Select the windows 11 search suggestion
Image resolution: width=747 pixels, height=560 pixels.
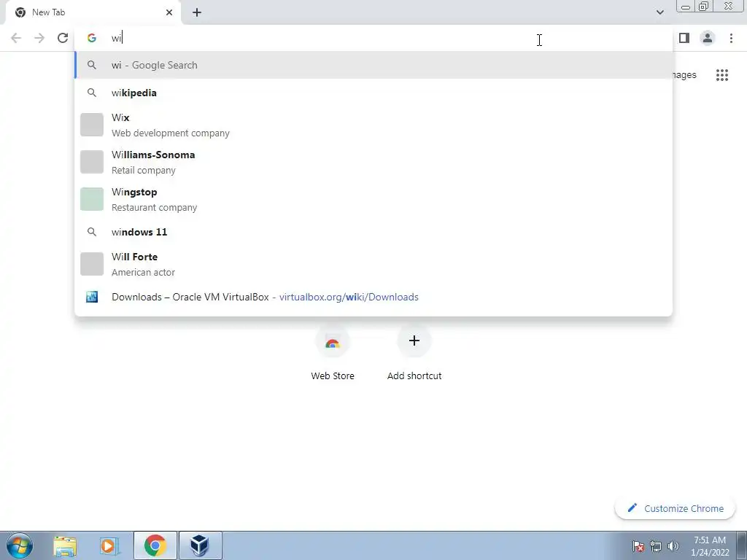(x=373, y=232)
